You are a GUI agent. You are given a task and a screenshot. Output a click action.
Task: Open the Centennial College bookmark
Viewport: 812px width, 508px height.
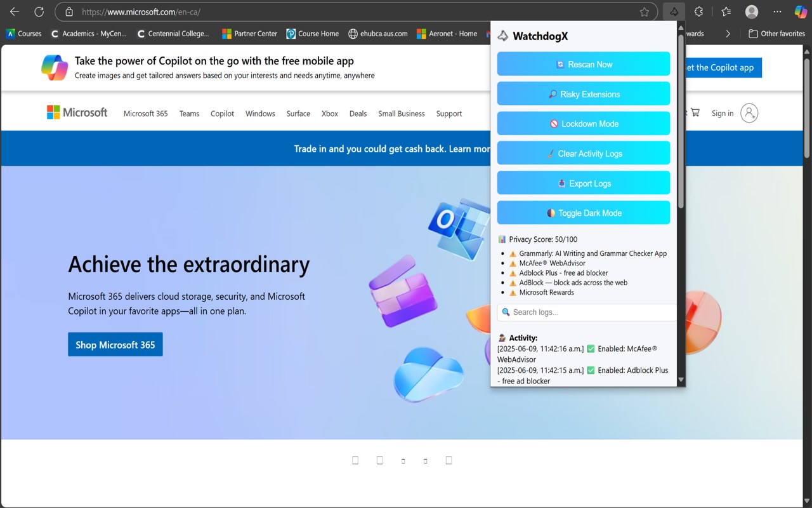[173, 34]
